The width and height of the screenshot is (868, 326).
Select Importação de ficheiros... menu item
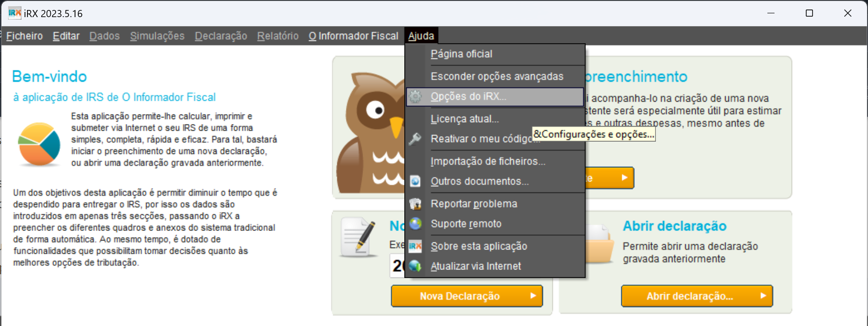(495, 161)
